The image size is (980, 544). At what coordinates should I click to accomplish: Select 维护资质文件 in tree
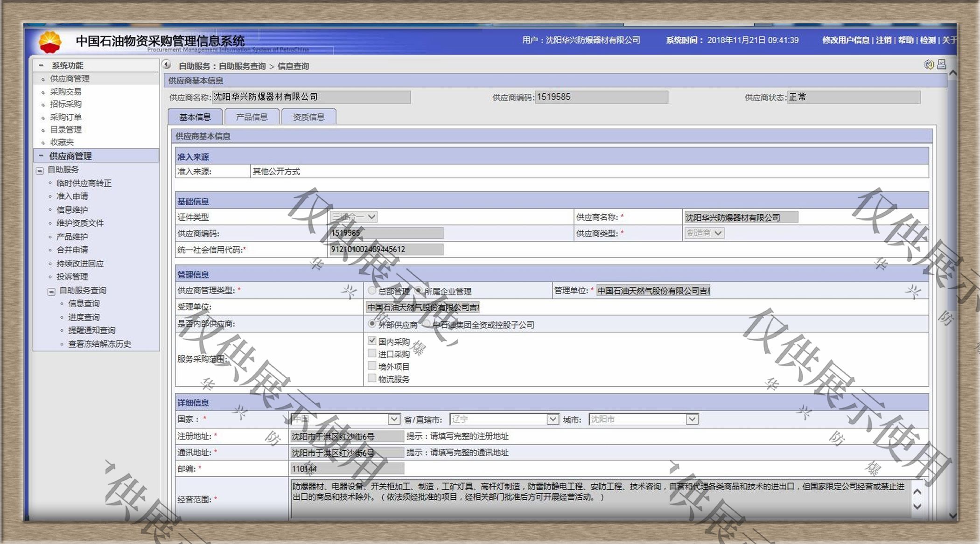click(80, 223)
